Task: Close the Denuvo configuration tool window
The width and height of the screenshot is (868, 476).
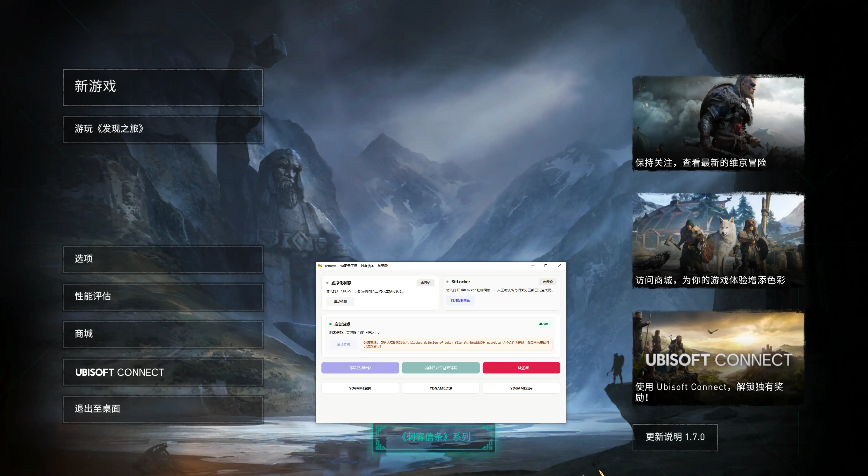Action: tap(559, 266)
